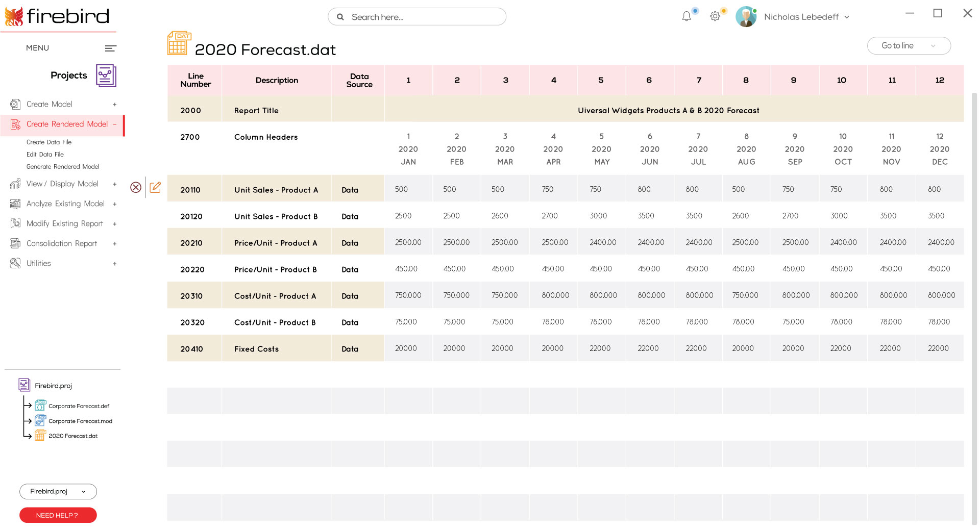Open the Create Model menu item
Viewport: 980px width, 530px height.
click(x=50, y=104)
